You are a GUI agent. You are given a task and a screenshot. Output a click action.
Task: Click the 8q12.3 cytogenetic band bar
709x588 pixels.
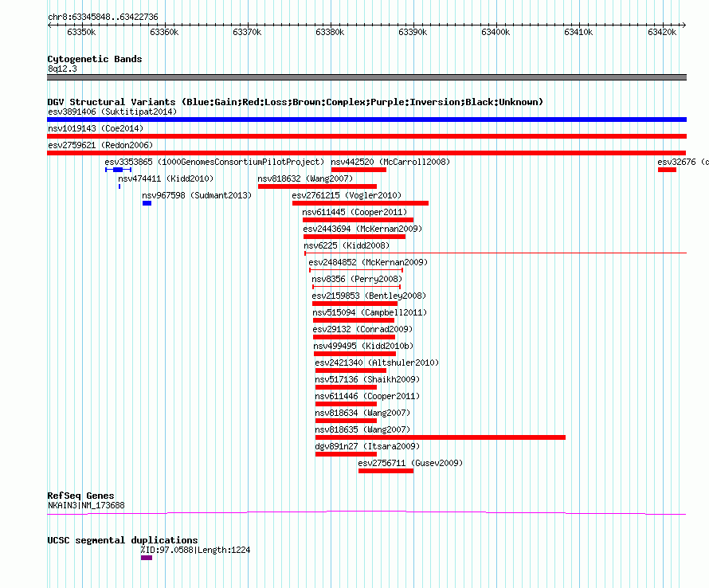366,77
